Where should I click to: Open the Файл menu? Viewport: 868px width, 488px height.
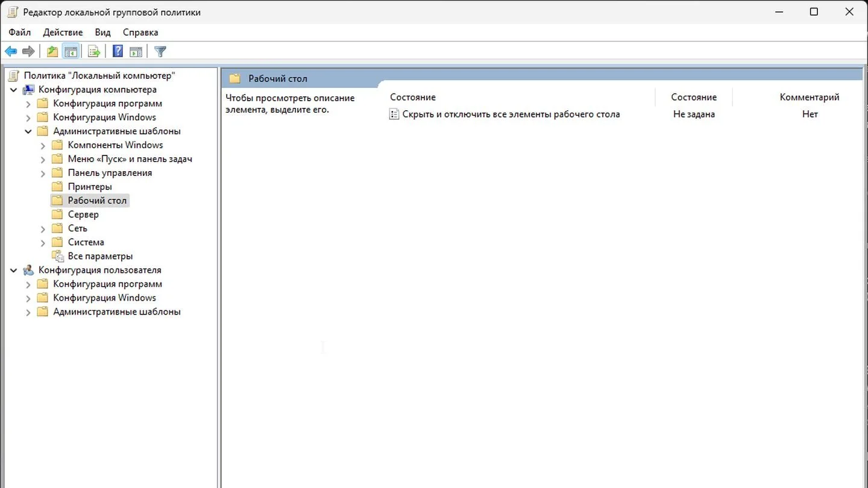[x=20, y=33]
